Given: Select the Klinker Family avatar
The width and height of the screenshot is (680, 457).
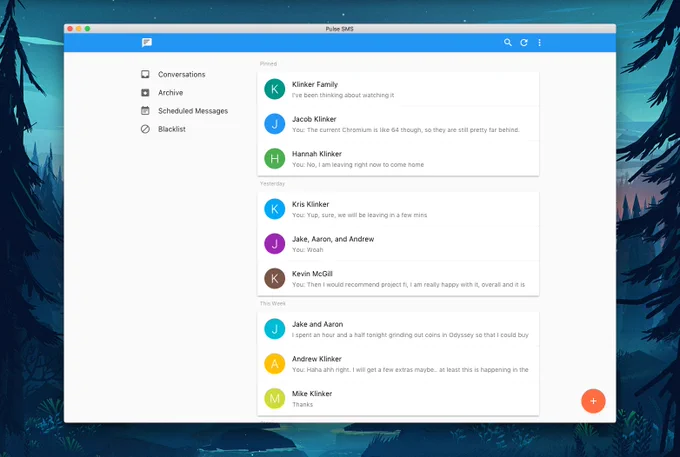Looking at the screenshot, I should point(275,89).
